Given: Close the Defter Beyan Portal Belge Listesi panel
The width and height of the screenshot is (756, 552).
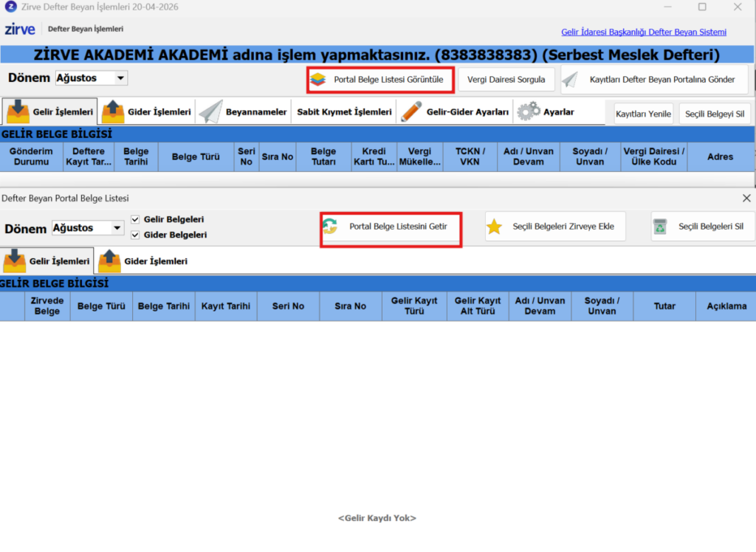Looking at the screenshot, I should tap(746, 198).
